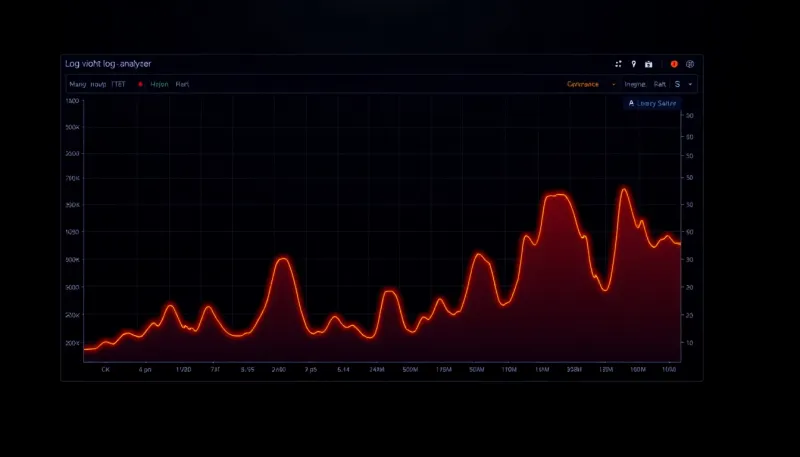Click the blue legend button above right axis

tap(652, 103)
